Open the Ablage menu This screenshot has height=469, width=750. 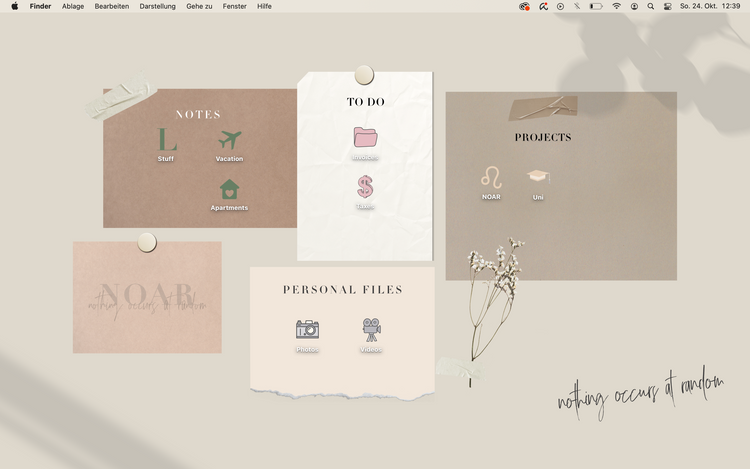click(73, 6)
